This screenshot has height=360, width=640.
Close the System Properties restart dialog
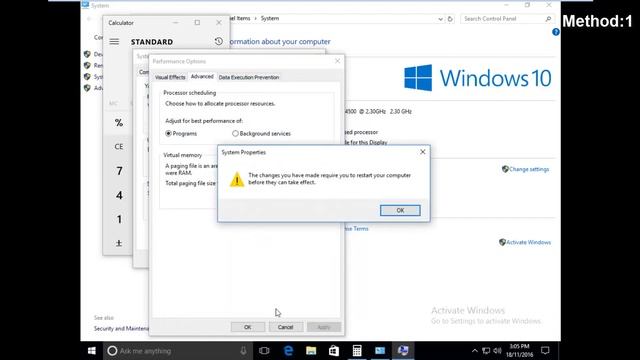(422, 152)
